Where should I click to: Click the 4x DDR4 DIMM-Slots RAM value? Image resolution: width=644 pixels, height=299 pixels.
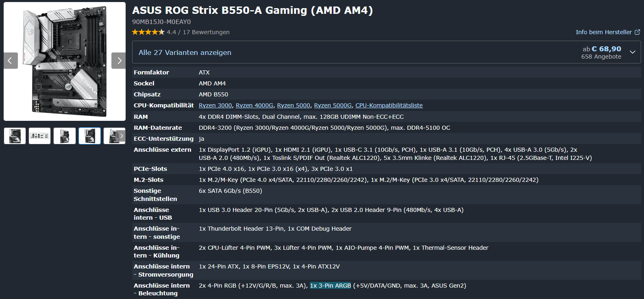click(228, 117)
